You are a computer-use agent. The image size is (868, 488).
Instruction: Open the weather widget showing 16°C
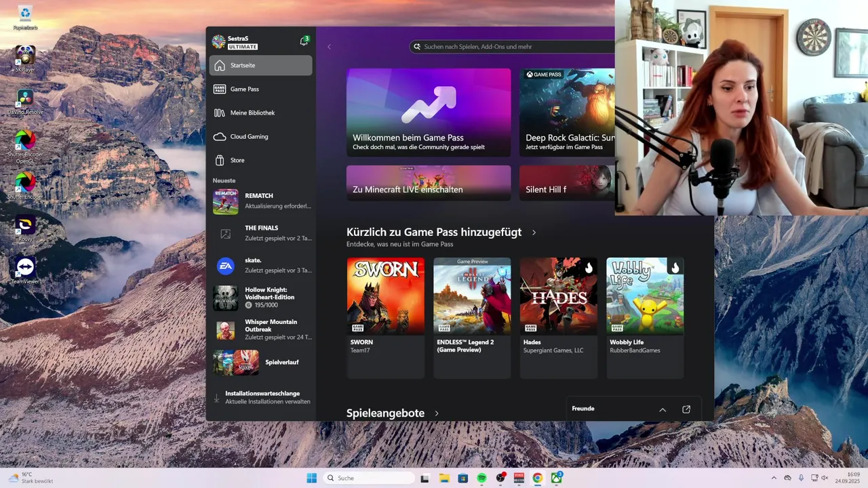tap(31, 478)
